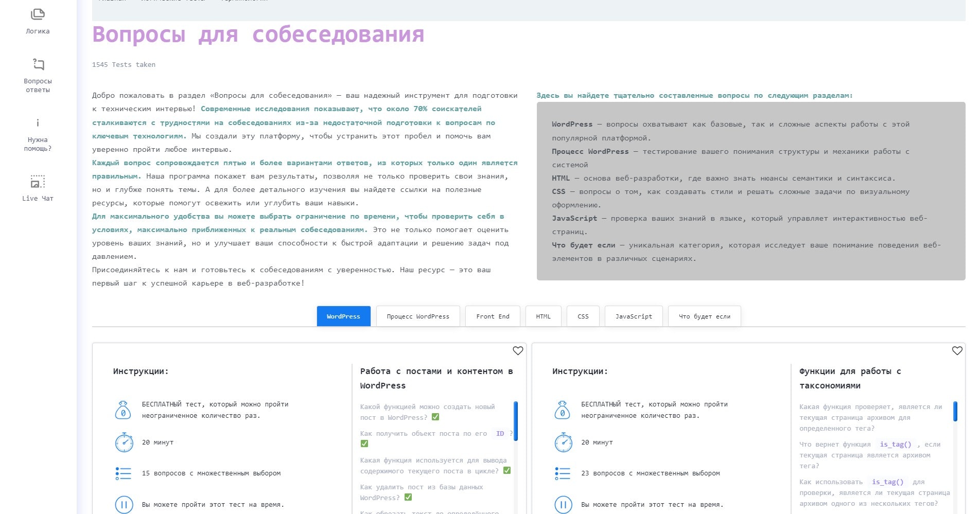Check box after 'создать новый пост' question
Image resolution: width=980 pixels, height=514 pixels.
pyautogui.click(x=435, y=417)
